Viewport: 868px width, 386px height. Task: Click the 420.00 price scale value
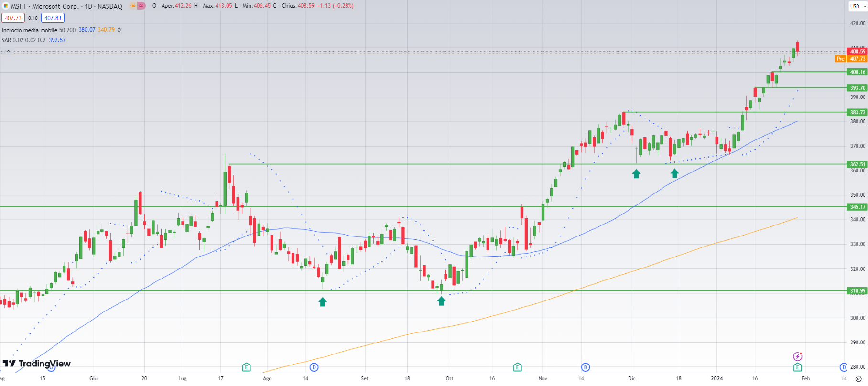(857, 23)
